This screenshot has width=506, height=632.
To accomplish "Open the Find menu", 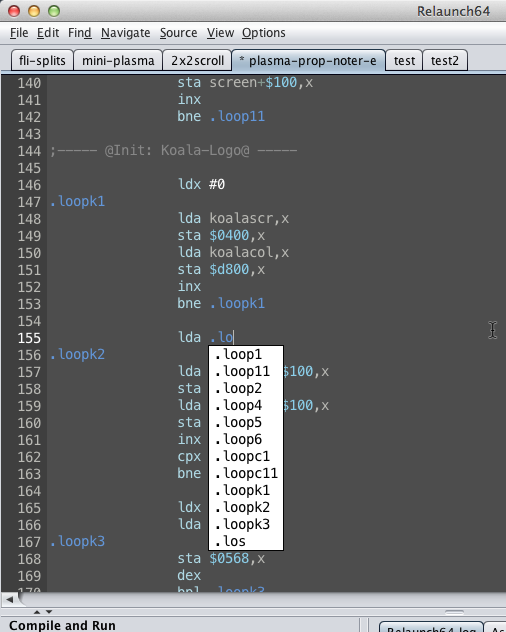I will [x=79, y=33].
